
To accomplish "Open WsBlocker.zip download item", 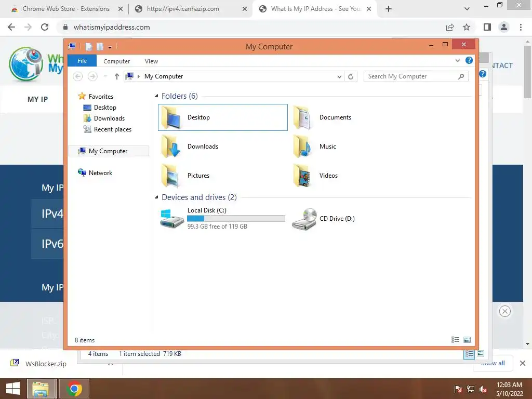I will (x=46, y=364).
